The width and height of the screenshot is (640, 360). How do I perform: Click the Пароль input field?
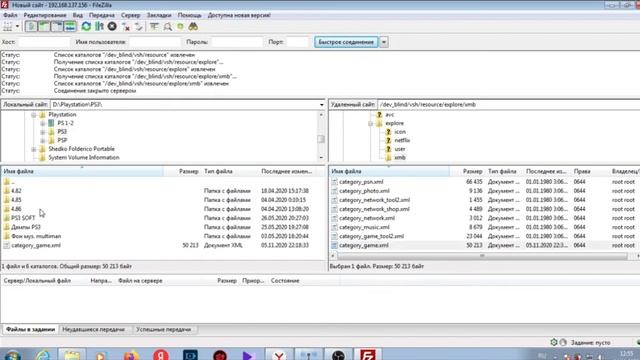(237, 42)
